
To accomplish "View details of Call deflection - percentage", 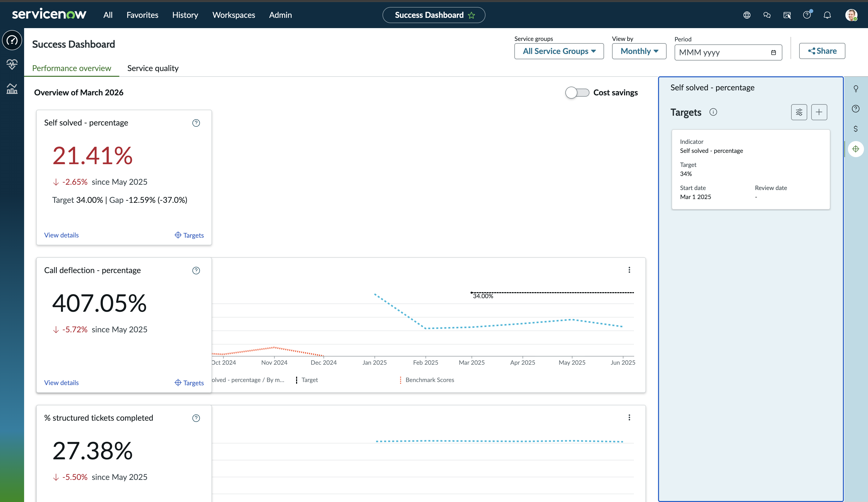I will pos(61,383).
